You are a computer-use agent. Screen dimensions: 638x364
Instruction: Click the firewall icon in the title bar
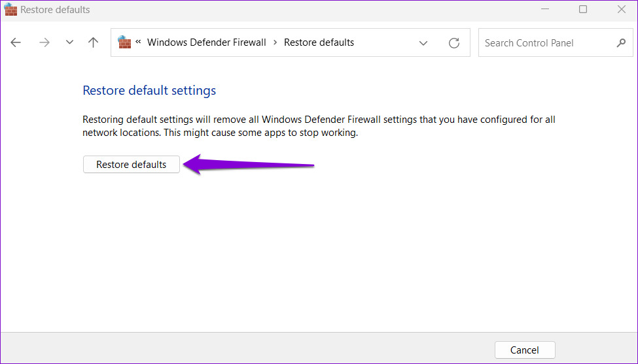[10, 10]
